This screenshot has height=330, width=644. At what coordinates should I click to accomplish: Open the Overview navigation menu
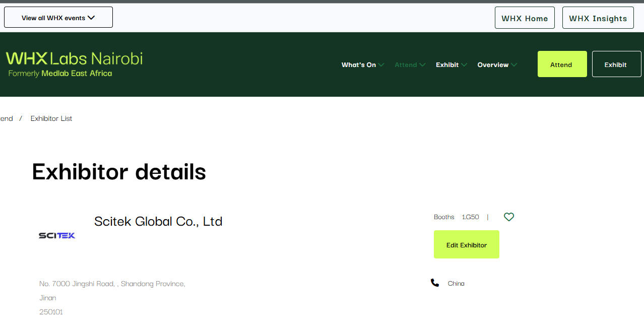tap(493, 65)
